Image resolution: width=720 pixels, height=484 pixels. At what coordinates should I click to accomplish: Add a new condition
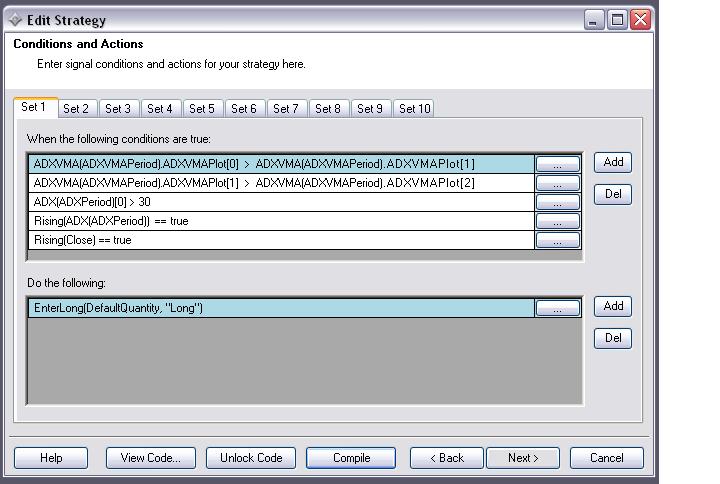pos(613,163)
